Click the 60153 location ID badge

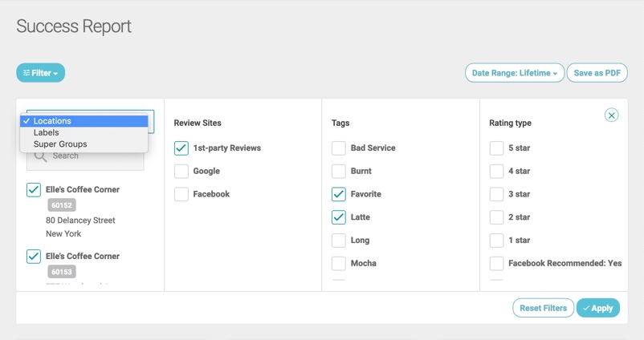point(62,272)
